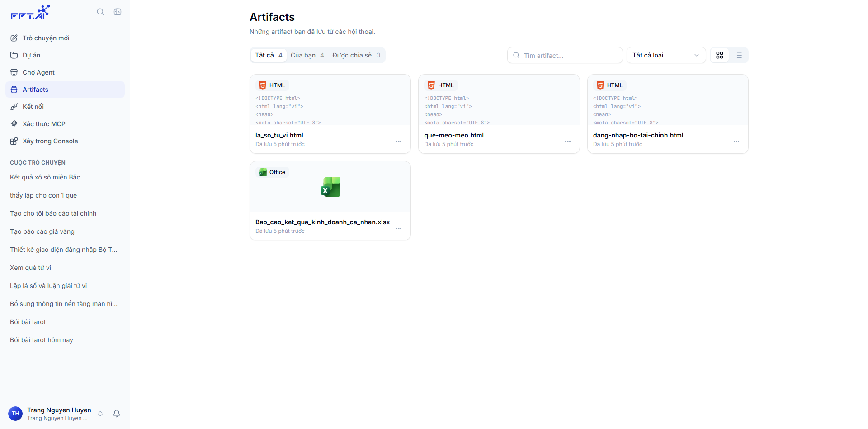This screenshot has width=868, height=429.
Task: Open the sidebar search icon
Action: pyautogui.click(x=100, y=12)
